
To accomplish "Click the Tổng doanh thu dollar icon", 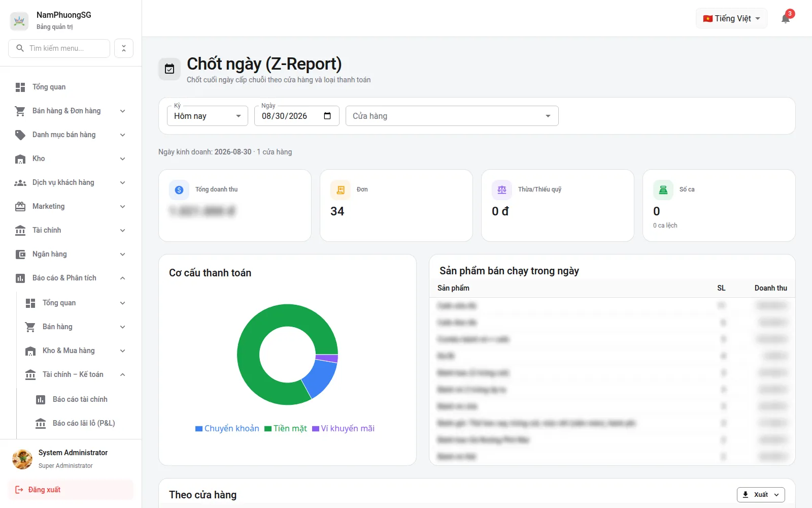I will [179, 190].
